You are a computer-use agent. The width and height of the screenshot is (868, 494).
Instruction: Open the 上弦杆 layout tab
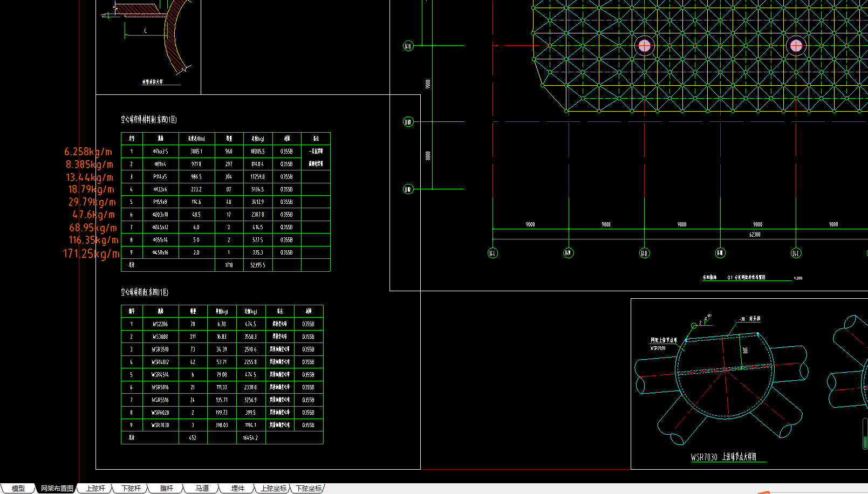click(95, 489)
